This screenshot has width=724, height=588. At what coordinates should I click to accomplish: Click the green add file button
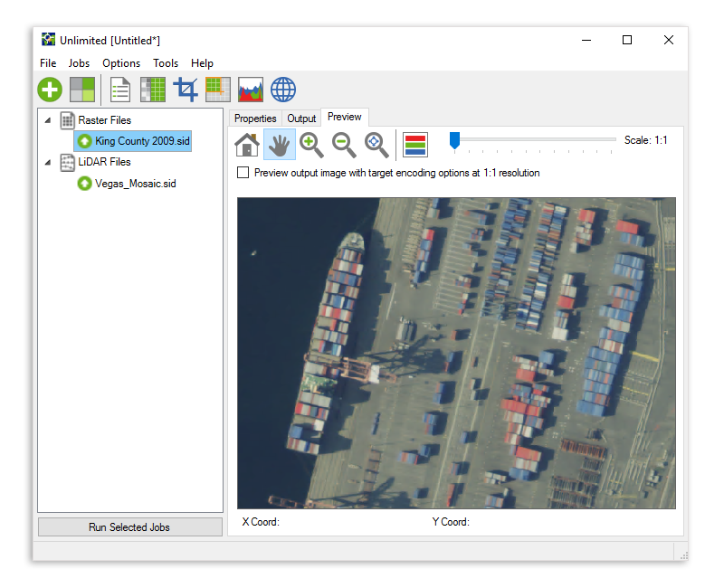click(50, 90)
